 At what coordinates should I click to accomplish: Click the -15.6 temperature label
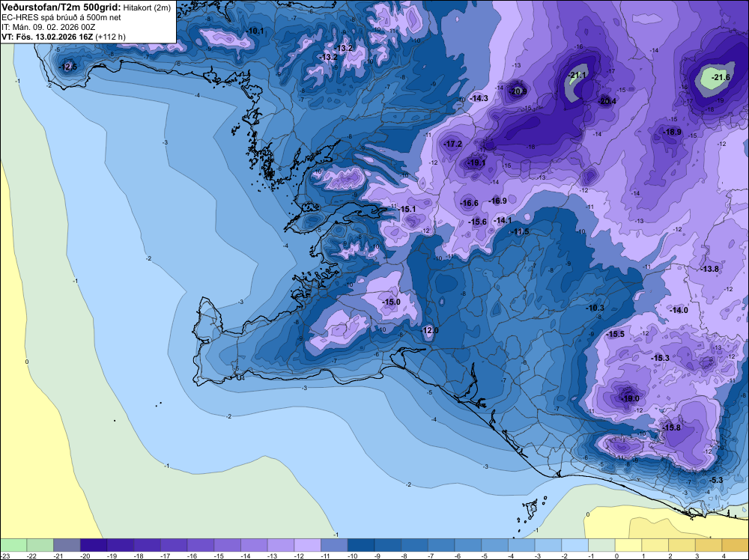(x=478, y=222)
